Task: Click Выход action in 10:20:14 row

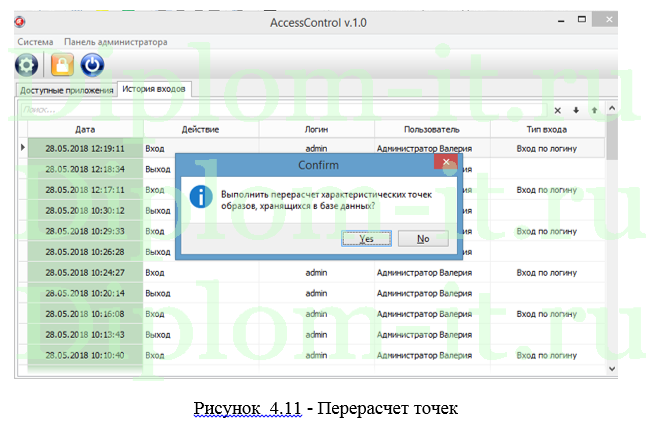Action: coord(158,293)
